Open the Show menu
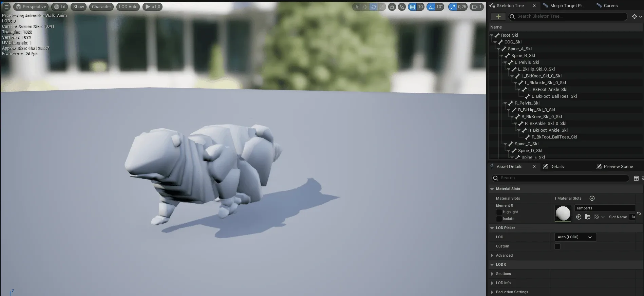 coord(78,7)
